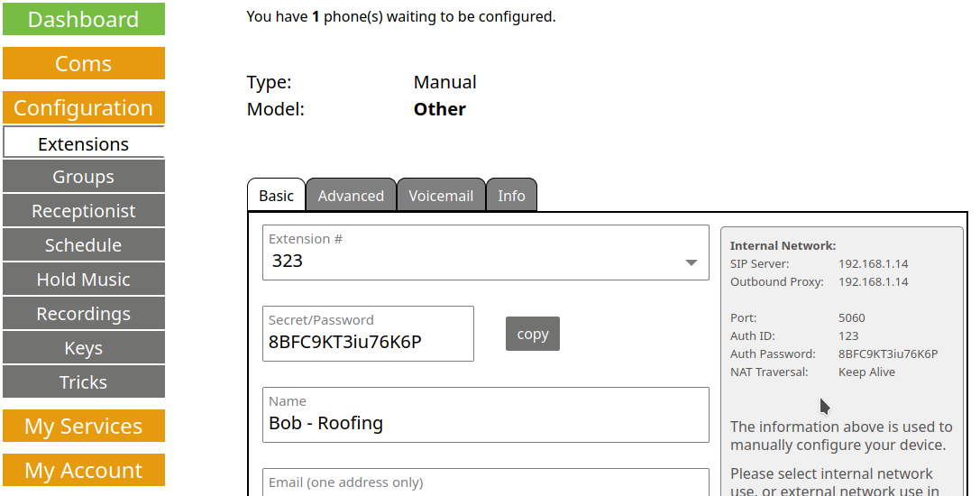The height and width of the screenshot is (496, 980).
Task: Open the Dashboard section
Action: [x=83, y=19]
